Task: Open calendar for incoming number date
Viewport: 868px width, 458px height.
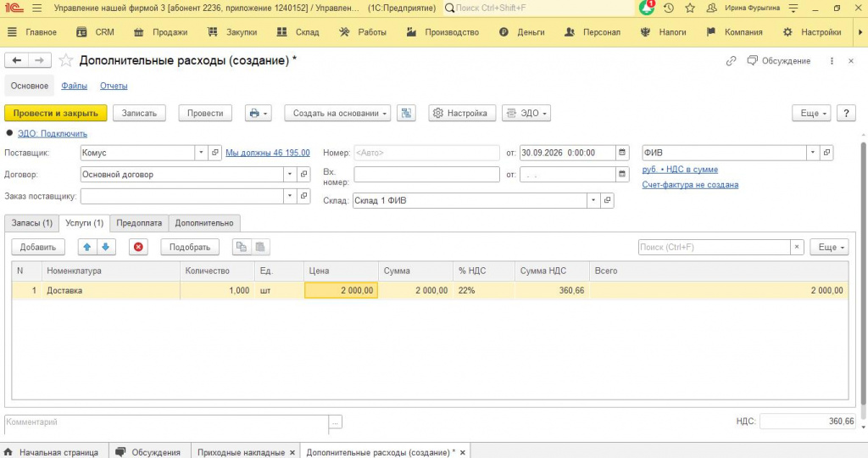Action: click(x=622, y=174)
